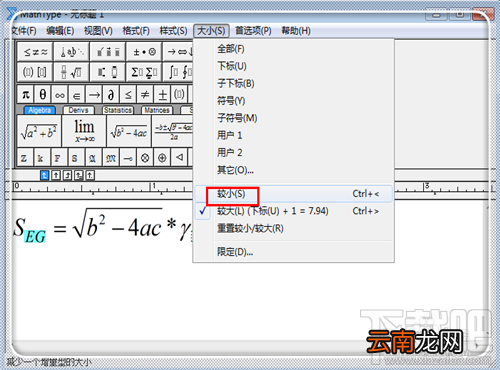
Task: Switch to the Statistics tab
Action: [118, 110]
